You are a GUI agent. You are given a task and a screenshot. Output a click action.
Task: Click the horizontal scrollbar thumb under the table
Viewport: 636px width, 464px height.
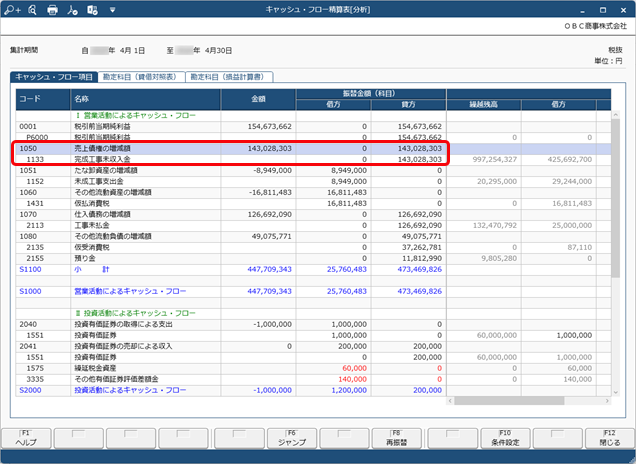pos(509,401)
